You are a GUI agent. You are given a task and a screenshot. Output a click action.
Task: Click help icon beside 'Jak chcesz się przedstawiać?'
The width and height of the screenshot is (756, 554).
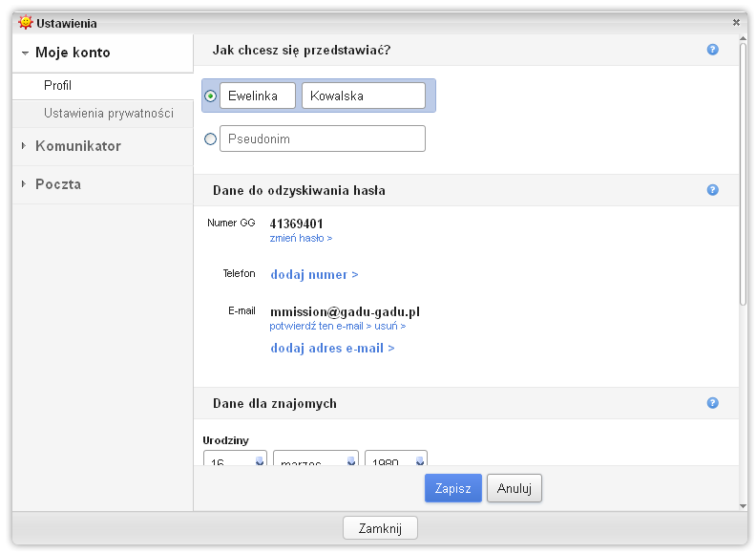click(x=712, y=50)
